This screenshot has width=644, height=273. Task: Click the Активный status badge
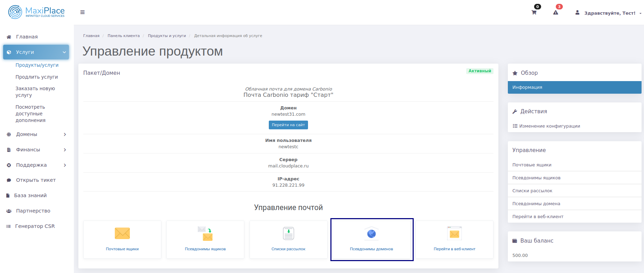pyautogui.click(x=479, y=71)
